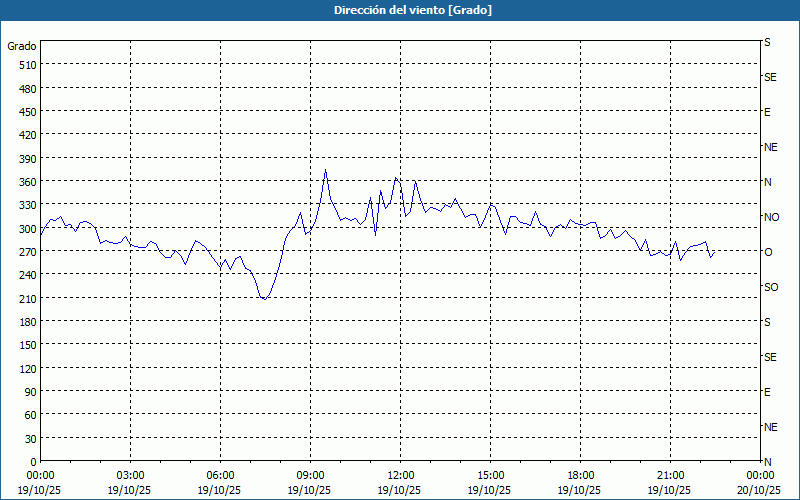
Task: Click the 12:00 time label on the x-axis
Action: pyautogui.click(x=400, y=475)
